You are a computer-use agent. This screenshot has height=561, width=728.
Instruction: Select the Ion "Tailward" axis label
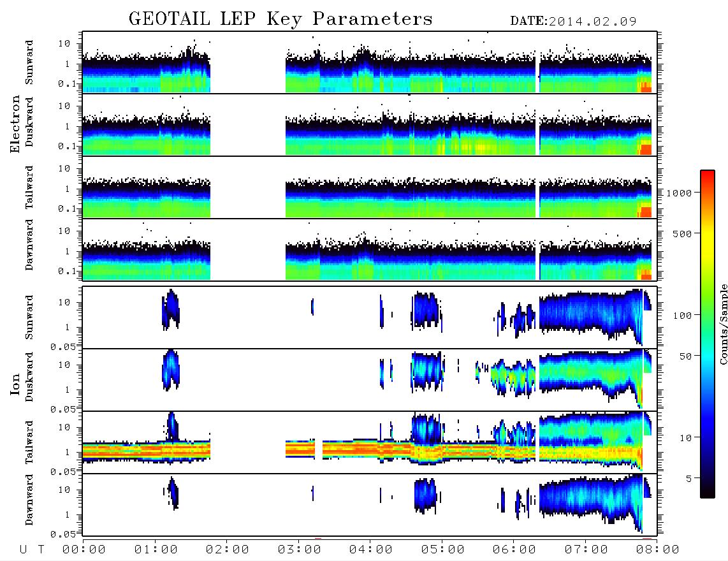[29, 442]
